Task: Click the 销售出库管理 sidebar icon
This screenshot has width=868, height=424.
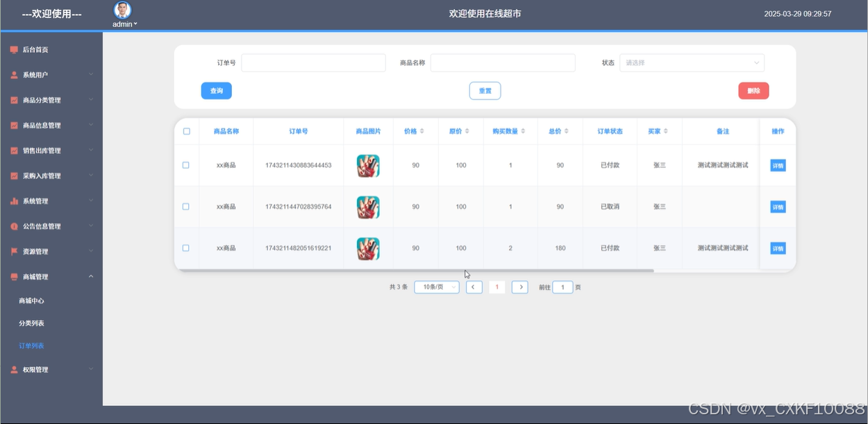Action: coord(14,151)
